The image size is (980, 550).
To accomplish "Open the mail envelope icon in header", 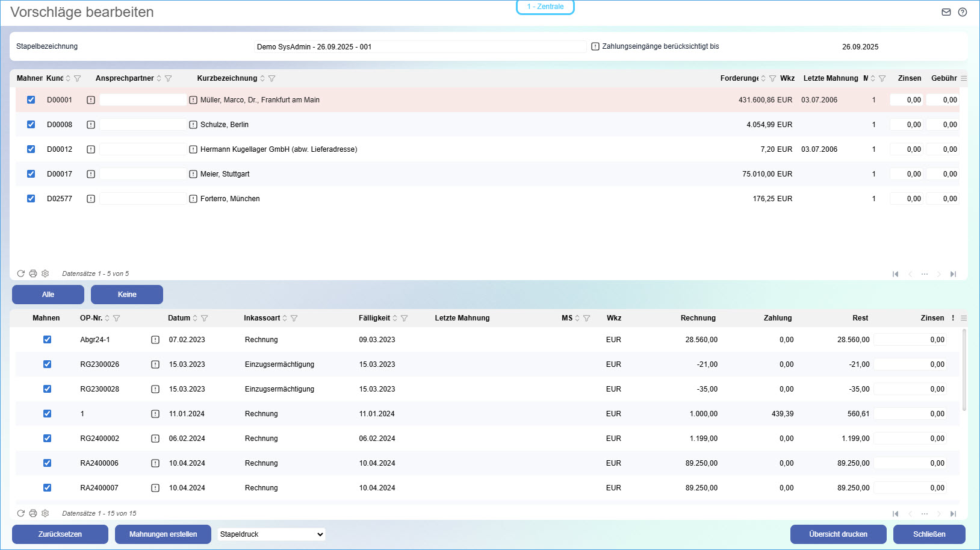I will [x=946, y=12].
